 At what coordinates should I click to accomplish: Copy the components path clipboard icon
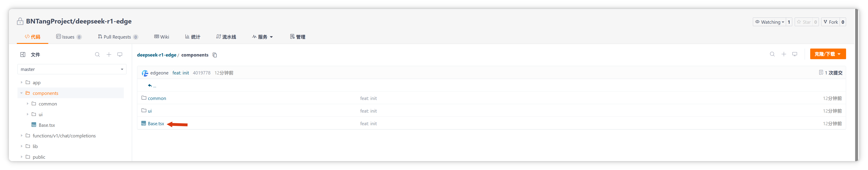pyautogui.click(x=215, y=55)
